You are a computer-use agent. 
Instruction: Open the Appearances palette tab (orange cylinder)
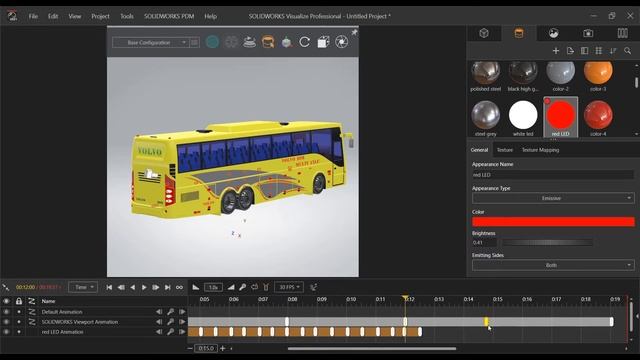[519, 33]
